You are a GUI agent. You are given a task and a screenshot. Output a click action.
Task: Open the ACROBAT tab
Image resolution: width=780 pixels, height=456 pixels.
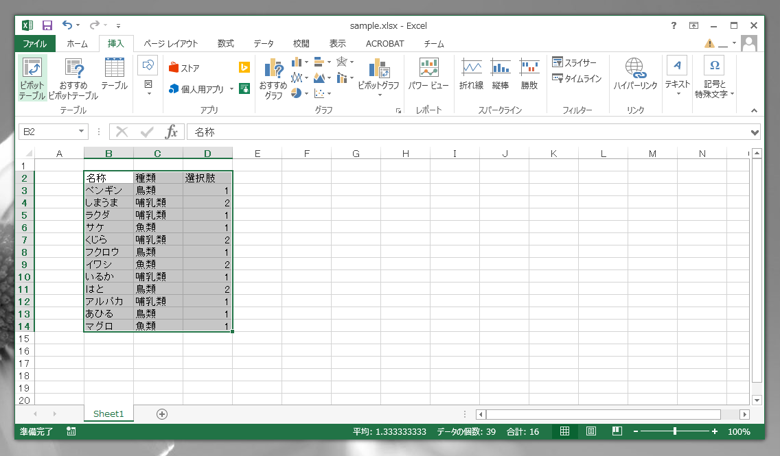click(x=385, y=44)
